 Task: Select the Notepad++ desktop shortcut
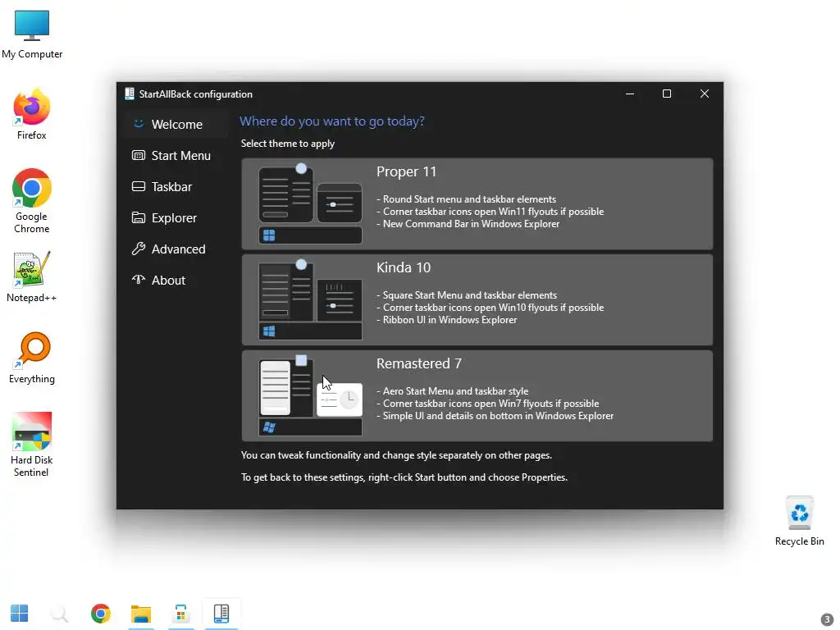click(x=32, y=277)
